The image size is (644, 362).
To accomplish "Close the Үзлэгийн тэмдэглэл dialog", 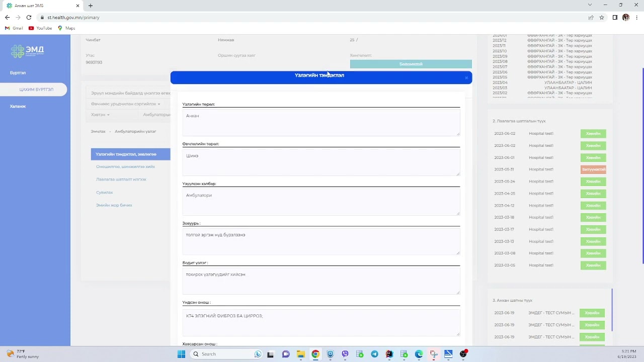I will pos(466,77).
